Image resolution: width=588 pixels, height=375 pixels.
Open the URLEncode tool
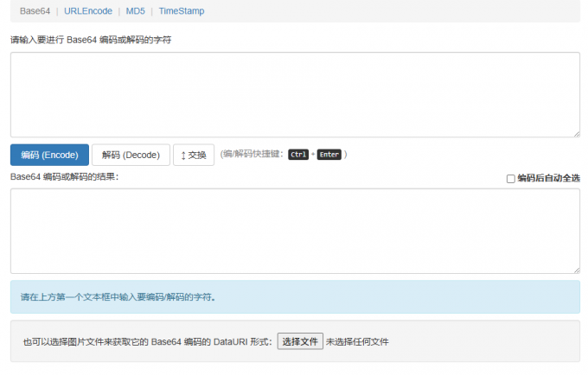pyautogui.click(x=87, y=11)
